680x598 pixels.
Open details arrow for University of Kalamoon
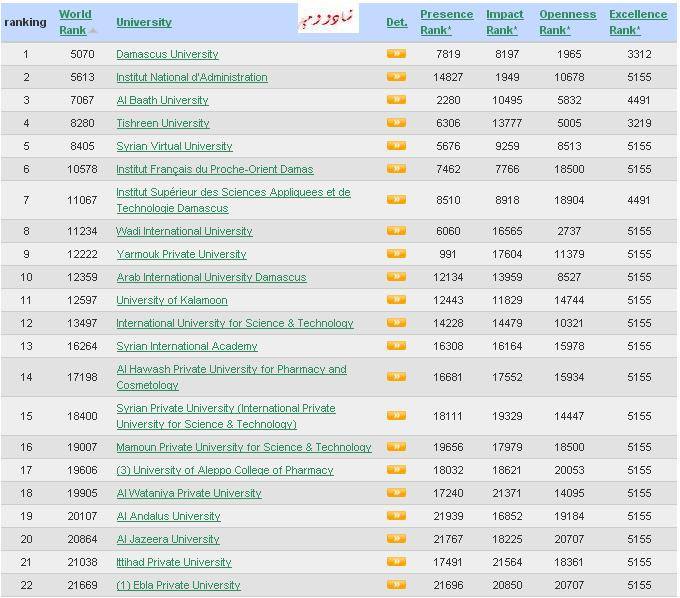(x=396, y=300)
